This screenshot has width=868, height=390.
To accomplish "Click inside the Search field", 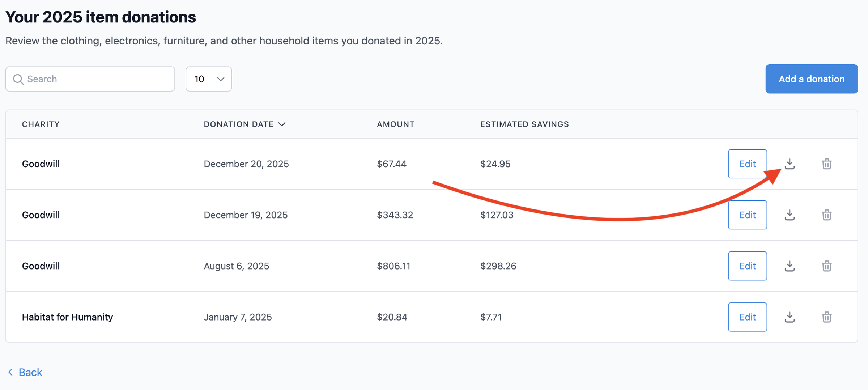I will pos(90,79).
